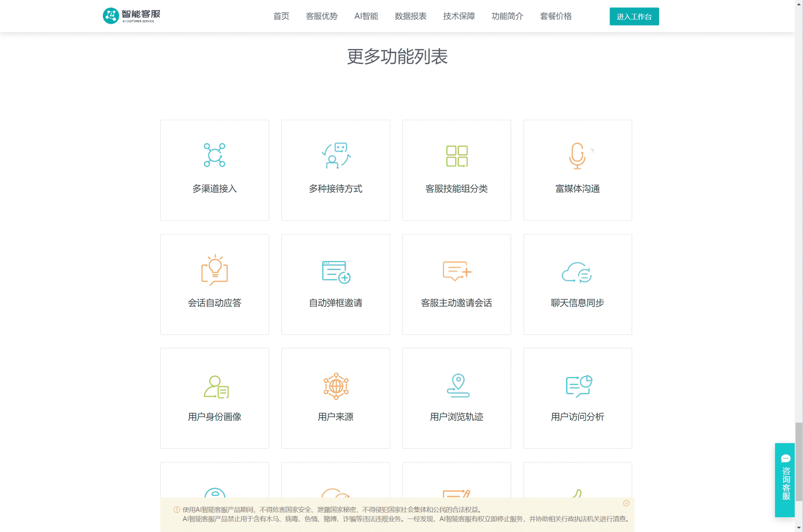The width and height of the screenshot is (803, 532).
Task: Click the 进入工作台 button
Action: pyautogui.click(x=634, y=16)
